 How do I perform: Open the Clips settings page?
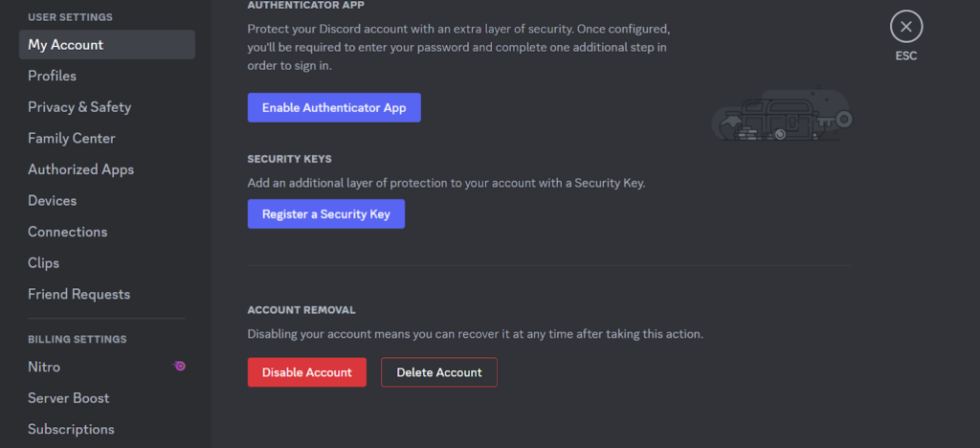coord(44,262)
